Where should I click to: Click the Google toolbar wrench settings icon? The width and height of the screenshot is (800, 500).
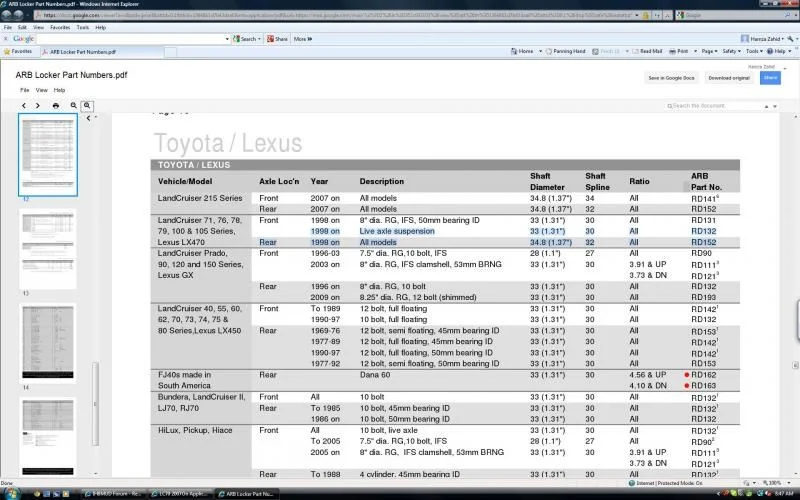point(790,39)
